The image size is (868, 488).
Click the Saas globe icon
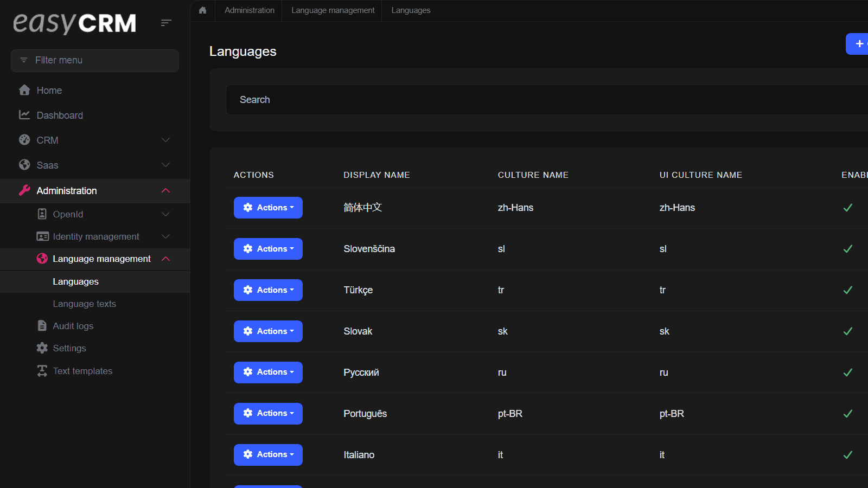pyautogui.click(x=24, y=165)
